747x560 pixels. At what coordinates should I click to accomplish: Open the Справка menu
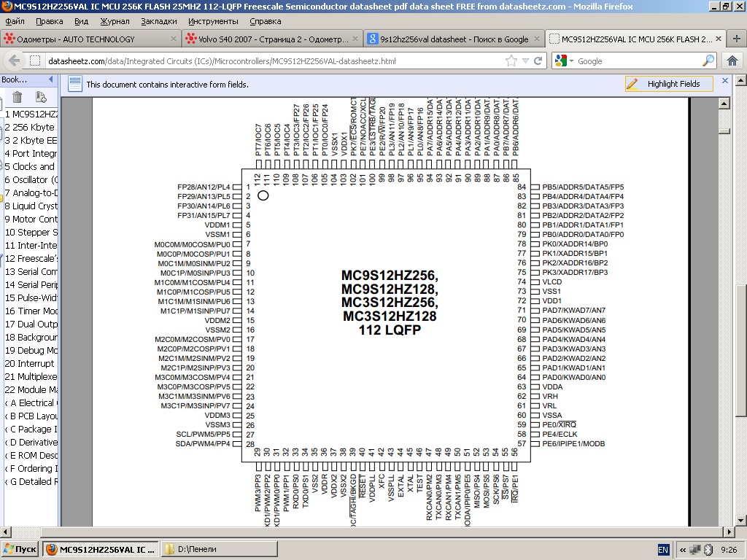[x=266, y=21]
